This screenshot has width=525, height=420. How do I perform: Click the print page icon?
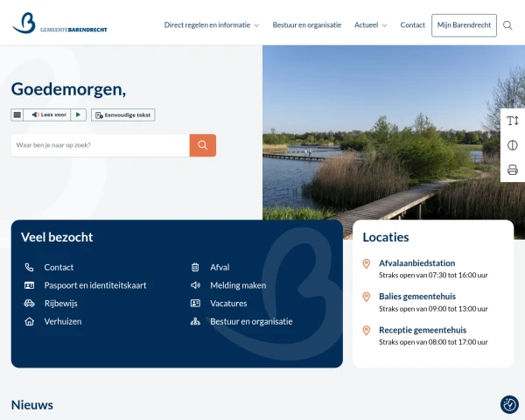(512, 170)
